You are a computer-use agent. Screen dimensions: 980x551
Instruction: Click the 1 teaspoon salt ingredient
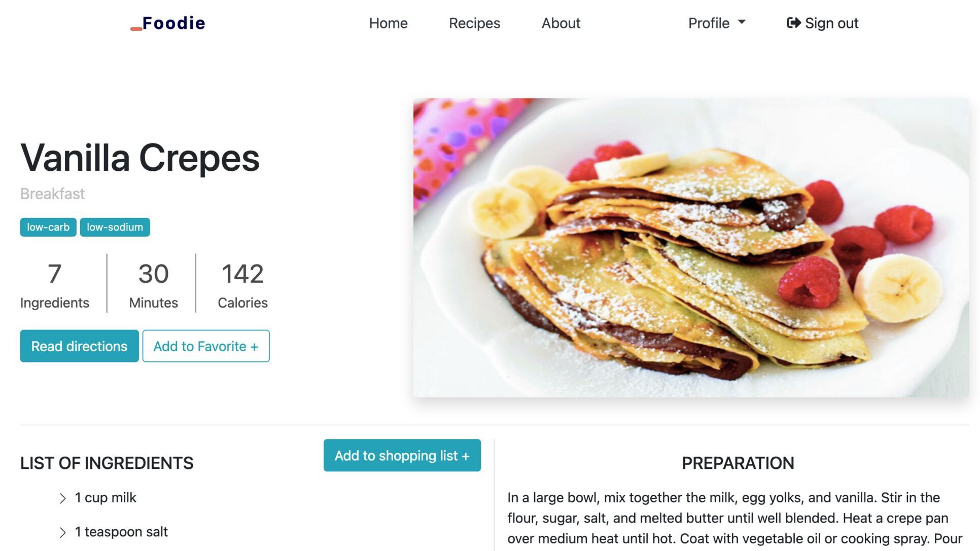point(121,532)
